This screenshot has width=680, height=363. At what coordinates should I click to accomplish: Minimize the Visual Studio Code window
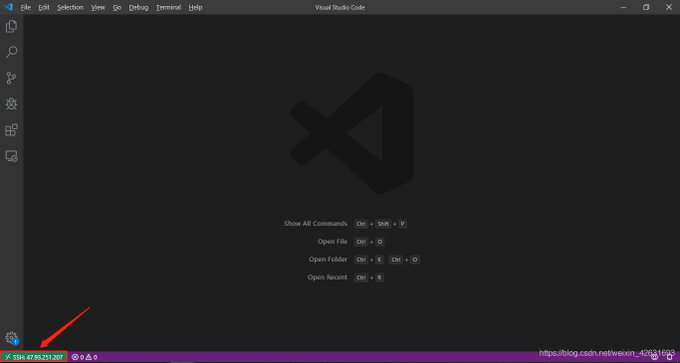click(624, 7)
